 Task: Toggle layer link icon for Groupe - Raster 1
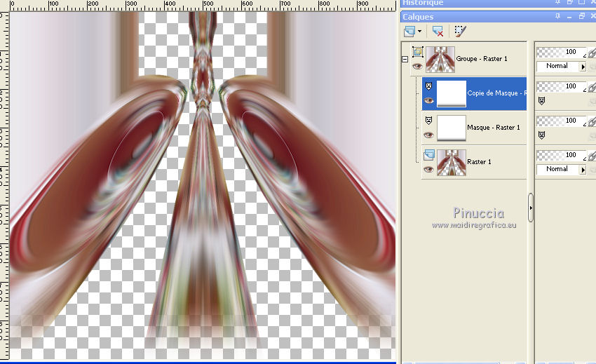(x=592, y=53)
